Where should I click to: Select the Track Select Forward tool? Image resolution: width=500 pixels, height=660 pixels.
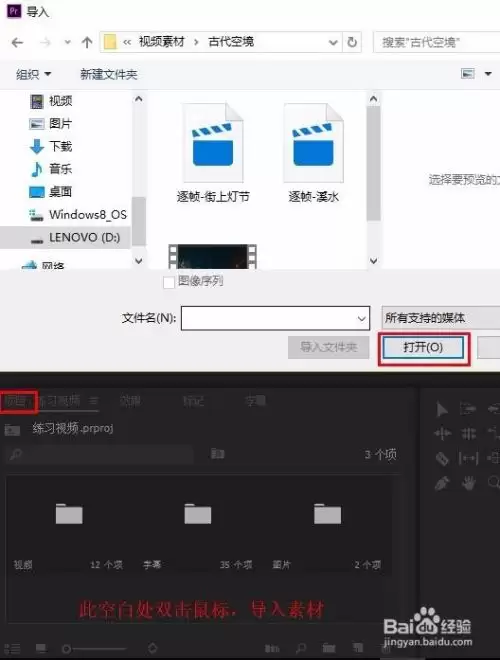(x=468, y=408)
